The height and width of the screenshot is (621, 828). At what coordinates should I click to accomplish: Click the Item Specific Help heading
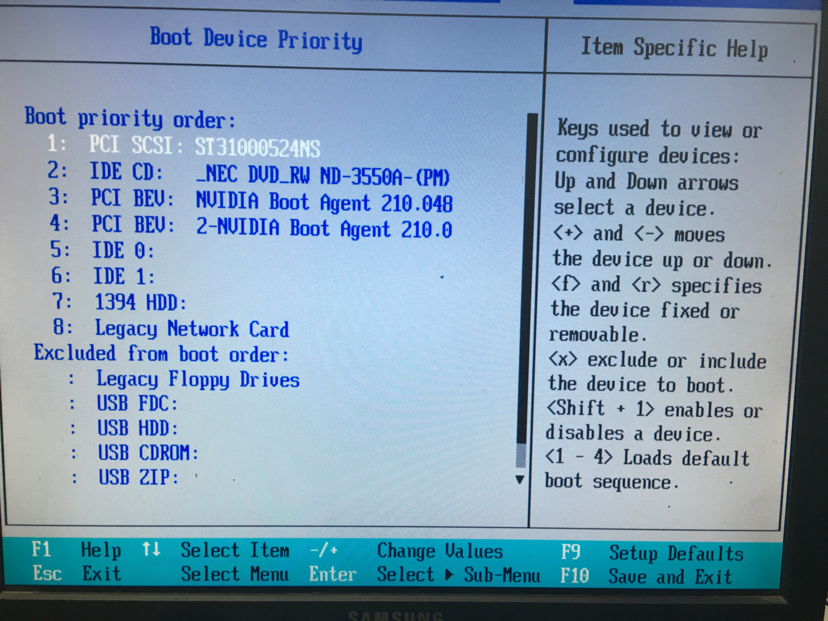click(x=674, y=48)
